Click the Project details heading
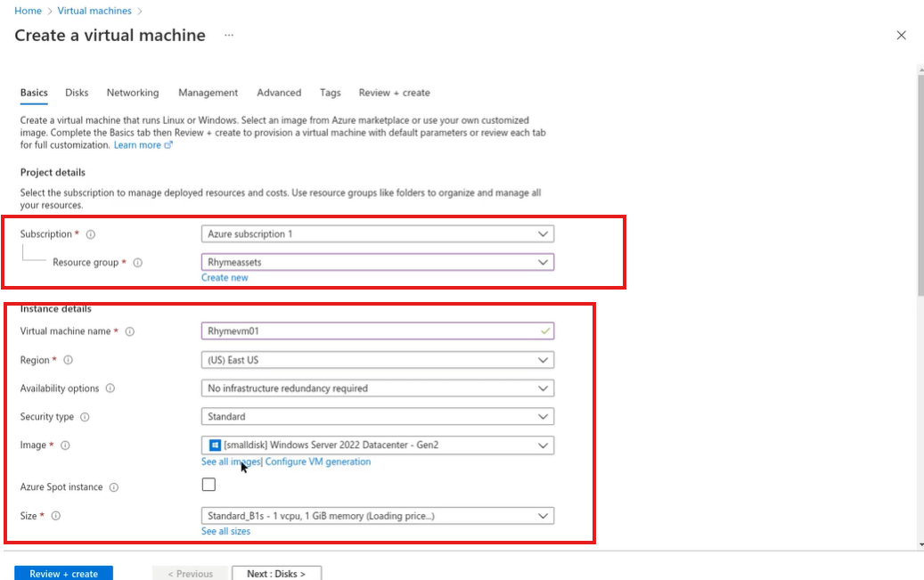Viewport: 924px width, 580px height. pos(53,173)
